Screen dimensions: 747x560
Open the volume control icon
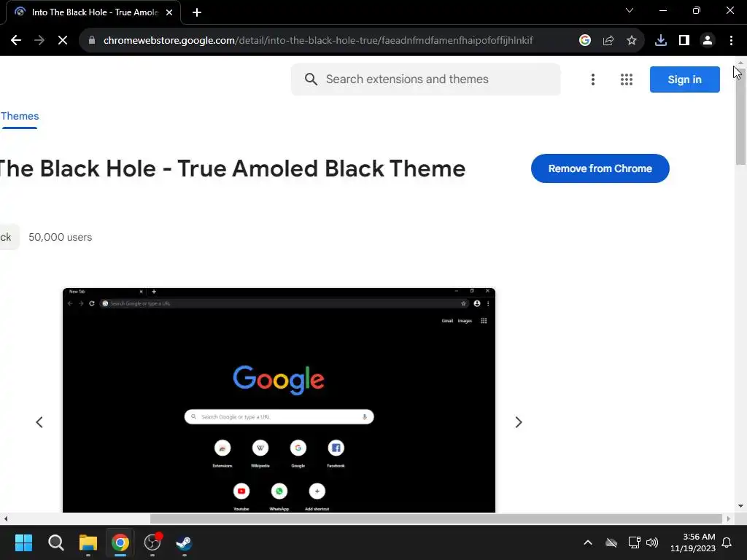[x=651, y=542]
